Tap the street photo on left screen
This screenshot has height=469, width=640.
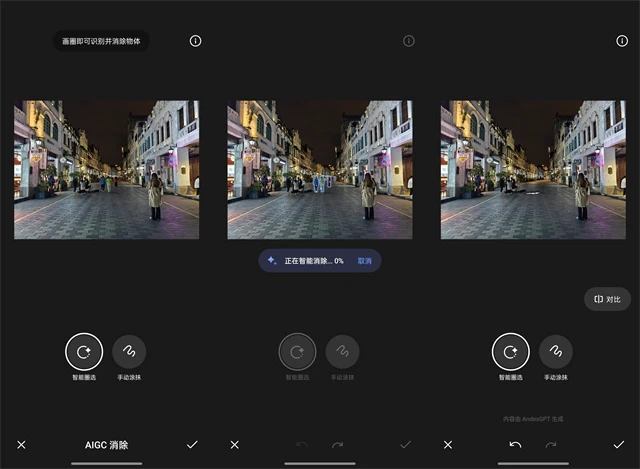coord(106,170)
